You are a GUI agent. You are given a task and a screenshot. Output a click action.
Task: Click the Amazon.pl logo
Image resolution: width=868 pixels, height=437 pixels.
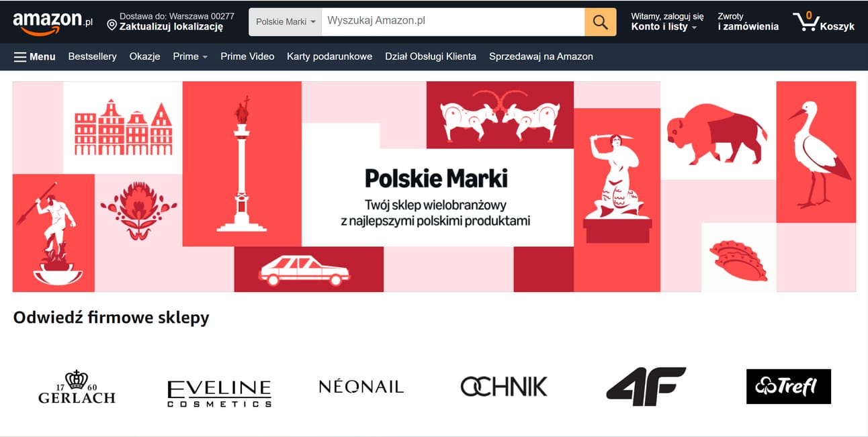(53, 22)
